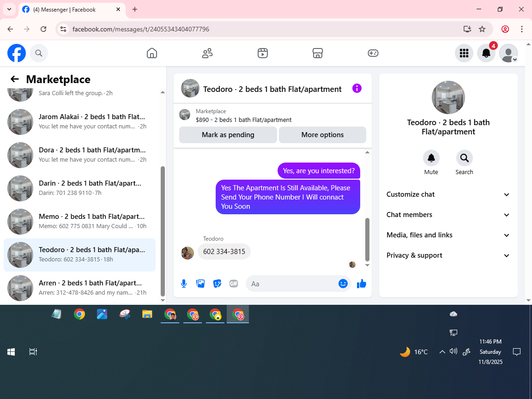Click chat messages scrollbar thumb

367,240
